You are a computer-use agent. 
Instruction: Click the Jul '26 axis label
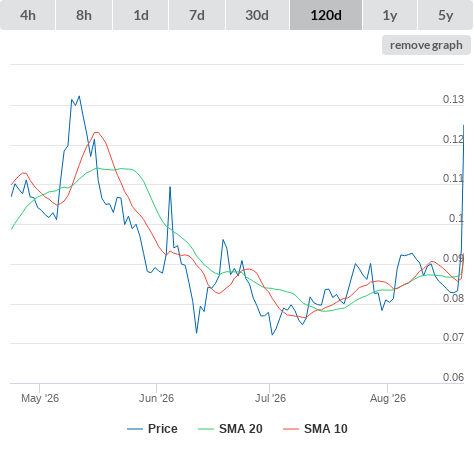tap(270, 398)
